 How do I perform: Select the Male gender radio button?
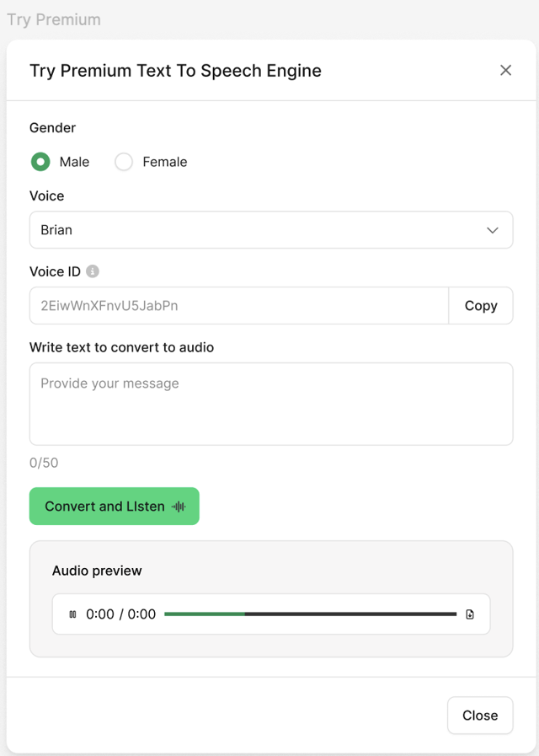click(40, 162)
